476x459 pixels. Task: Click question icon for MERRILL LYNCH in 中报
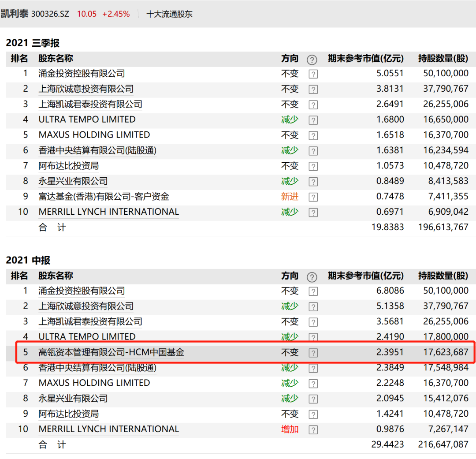click(313, 429)
